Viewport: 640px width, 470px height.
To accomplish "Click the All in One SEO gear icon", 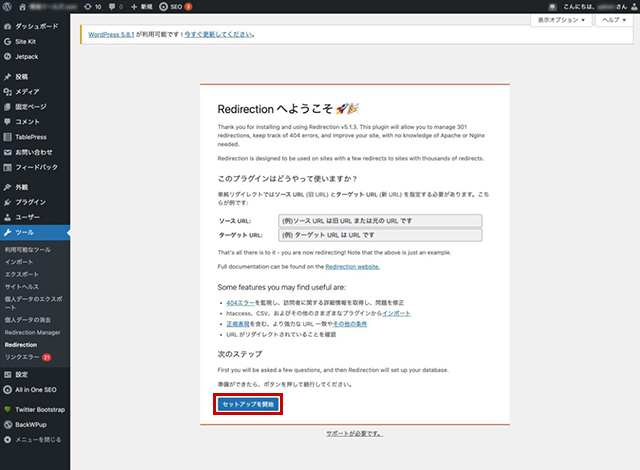I will click(x=7, y=390).
